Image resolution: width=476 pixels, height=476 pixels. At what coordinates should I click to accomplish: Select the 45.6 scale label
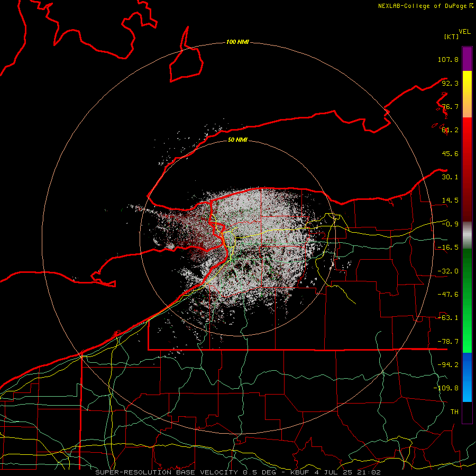pyautogui.click(x=450, y=153)
